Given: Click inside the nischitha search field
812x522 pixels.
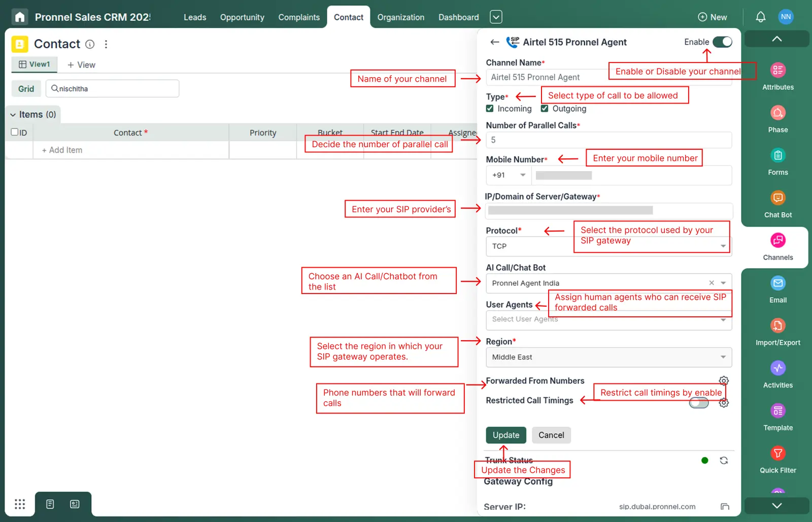Looking at the screenshot, I should (112, 88).
